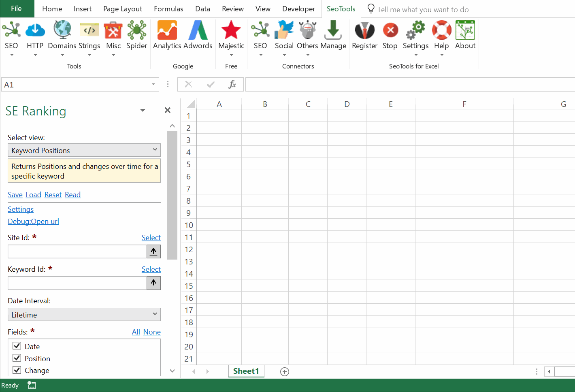Click the Insert Function fx icon

[232, 84]
